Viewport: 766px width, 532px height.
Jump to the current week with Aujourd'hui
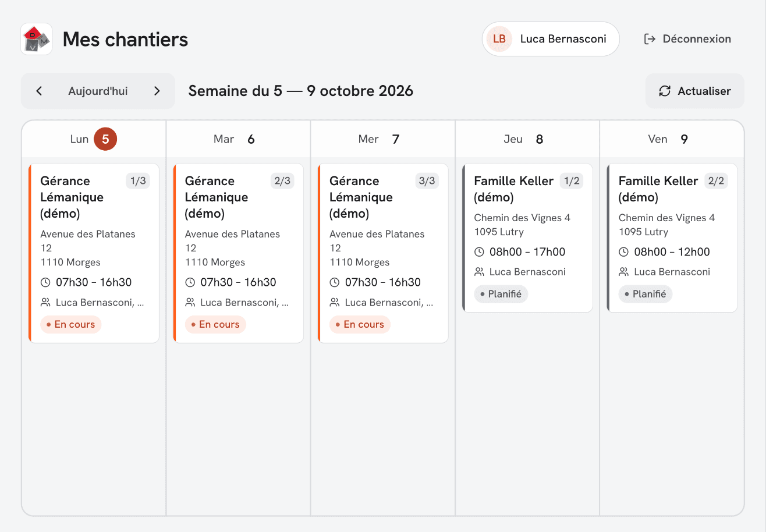(x=98, y=91)
